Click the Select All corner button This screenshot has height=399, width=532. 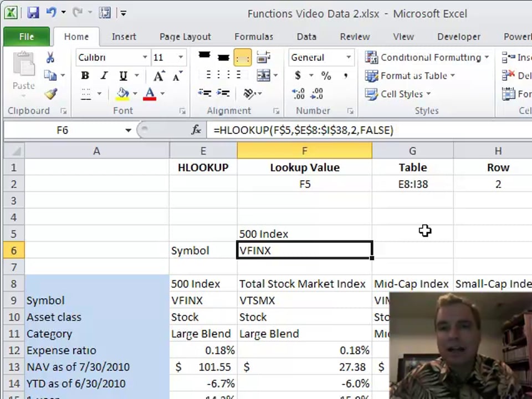[x=13, y=151]
